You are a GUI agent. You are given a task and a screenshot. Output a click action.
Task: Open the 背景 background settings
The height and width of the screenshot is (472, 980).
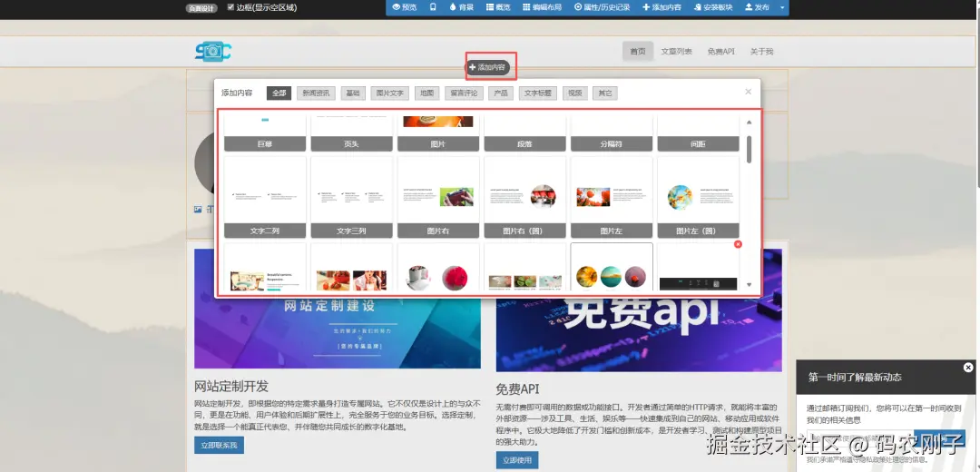461,7
